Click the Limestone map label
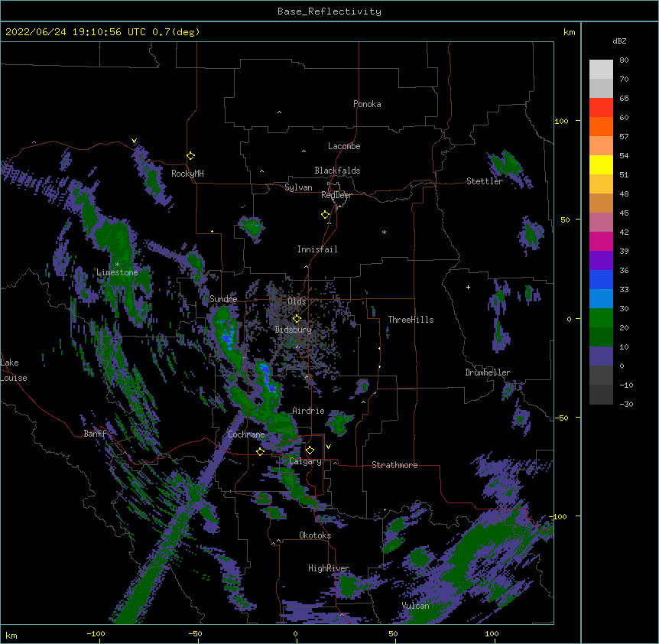The width and height of the screenshot is (659, 644). pos(117,272)
